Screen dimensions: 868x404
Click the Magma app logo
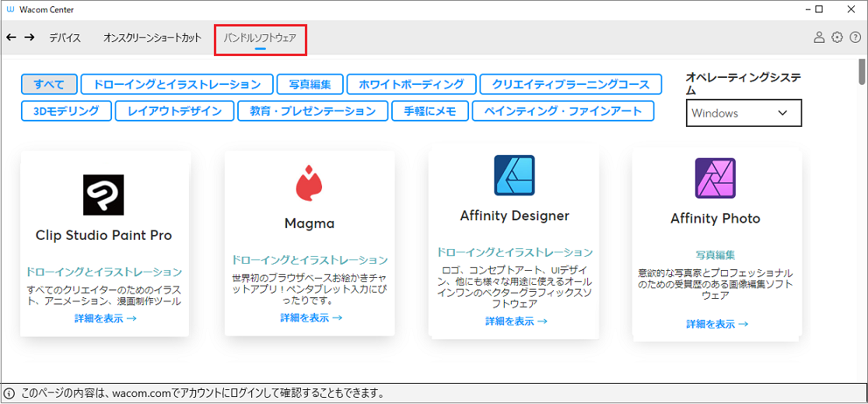310,182
